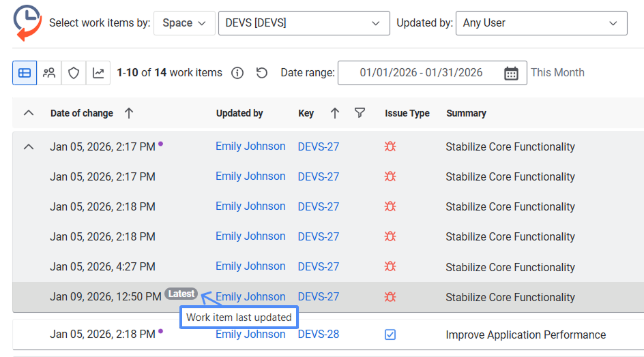Screen dimensions: 644x357
Task: Open the chart view icon
Action: click(x=98, y=73)
